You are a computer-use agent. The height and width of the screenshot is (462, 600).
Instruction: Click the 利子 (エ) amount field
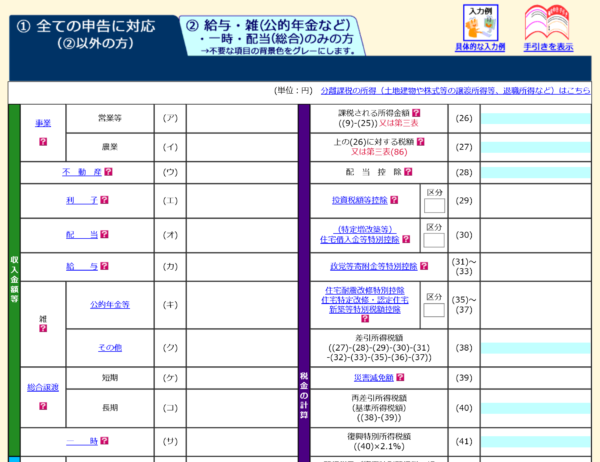[x=242, y=201]
